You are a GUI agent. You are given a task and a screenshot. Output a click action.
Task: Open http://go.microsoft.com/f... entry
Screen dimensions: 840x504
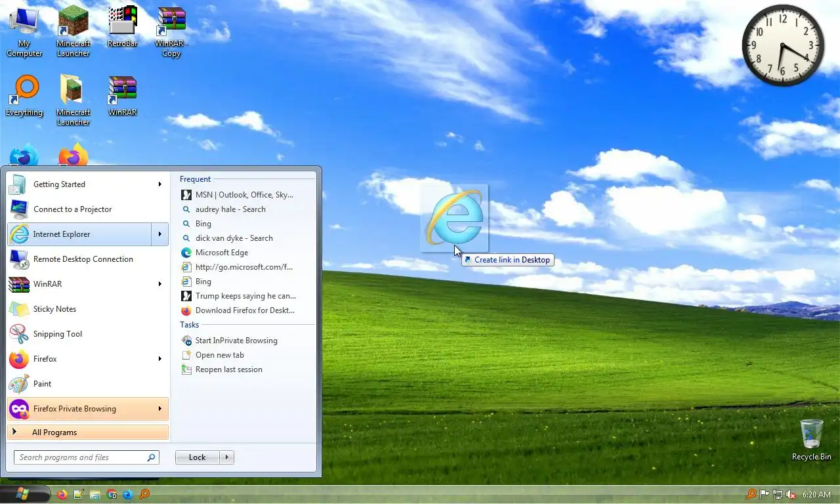243,267
